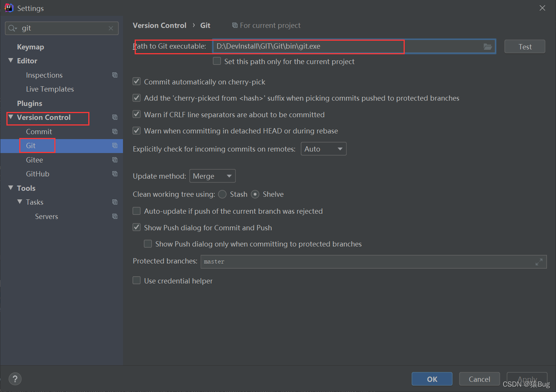The width and height of the screenshot is (556, 392).
Task: Open Live Templates settings page
Action: click(x=50, y=89)
